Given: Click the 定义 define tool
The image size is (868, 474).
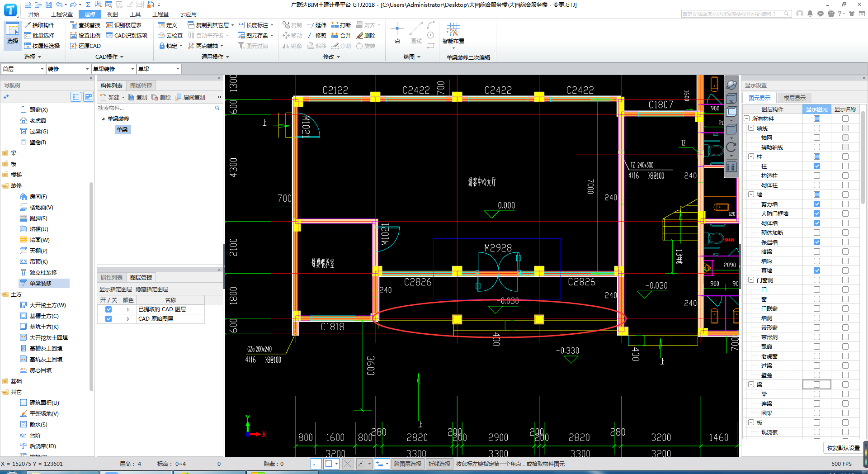Looking at the screenshot, I should pyautogui.click(x=168, y=25).
